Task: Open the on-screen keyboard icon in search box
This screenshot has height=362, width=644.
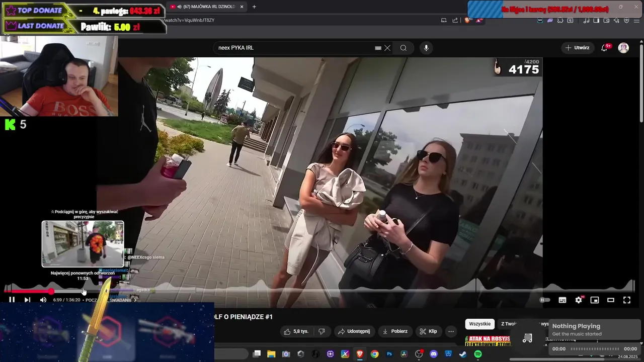Action: point(378,48)
